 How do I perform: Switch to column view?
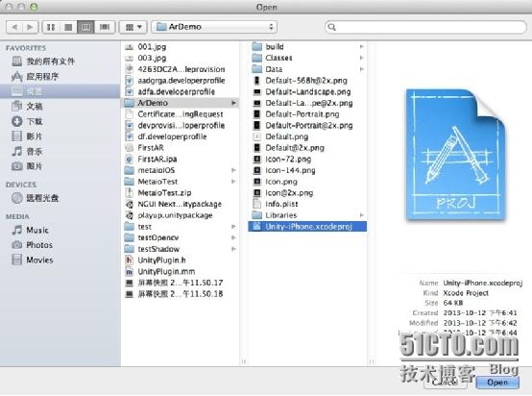pyautogui.click(x=85, y=27)
